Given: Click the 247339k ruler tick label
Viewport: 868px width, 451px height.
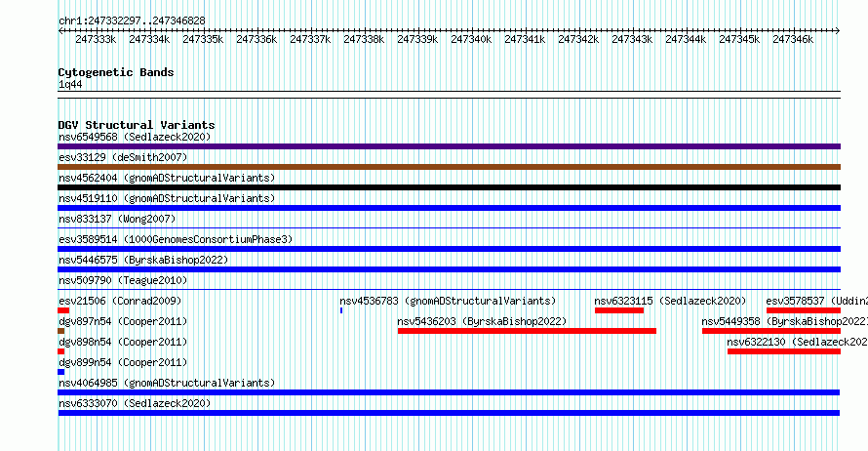Looking at the screenshot, I should pos(417,39).
